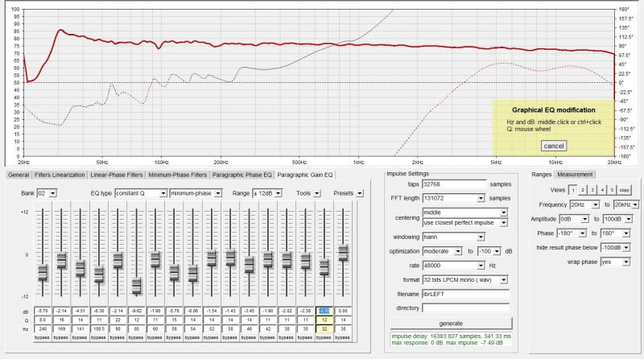Switch to view 5

click(x=611, y=189)
